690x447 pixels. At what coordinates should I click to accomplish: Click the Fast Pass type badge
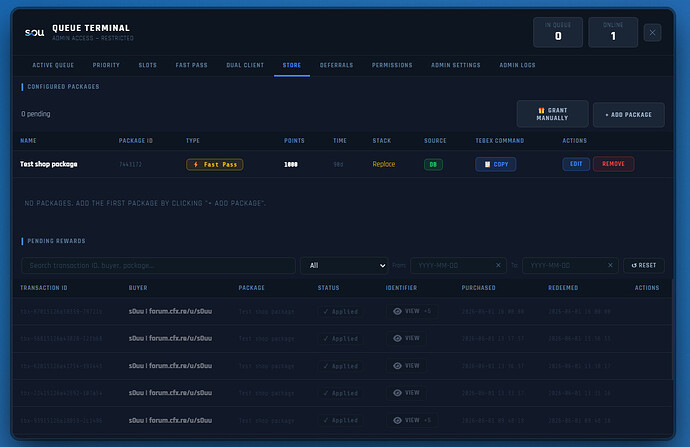tap(215, 165)
